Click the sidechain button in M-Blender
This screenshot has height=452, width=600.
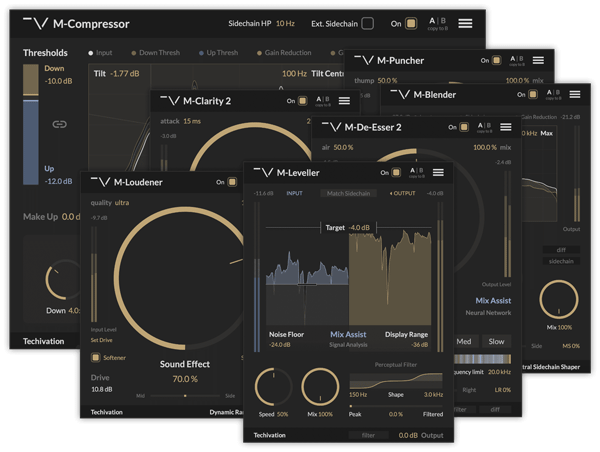pyautogui.click(x=561, y=261)
